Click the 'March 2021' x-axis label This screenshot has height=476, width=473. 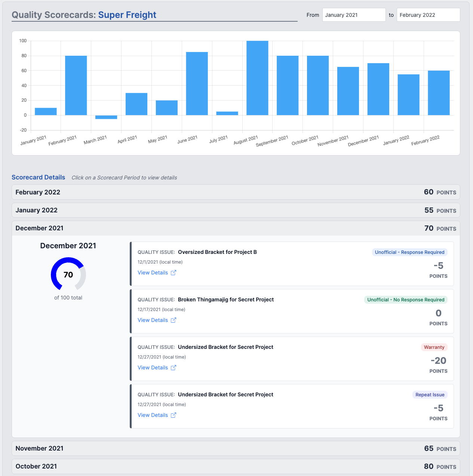tap(95, 140)
